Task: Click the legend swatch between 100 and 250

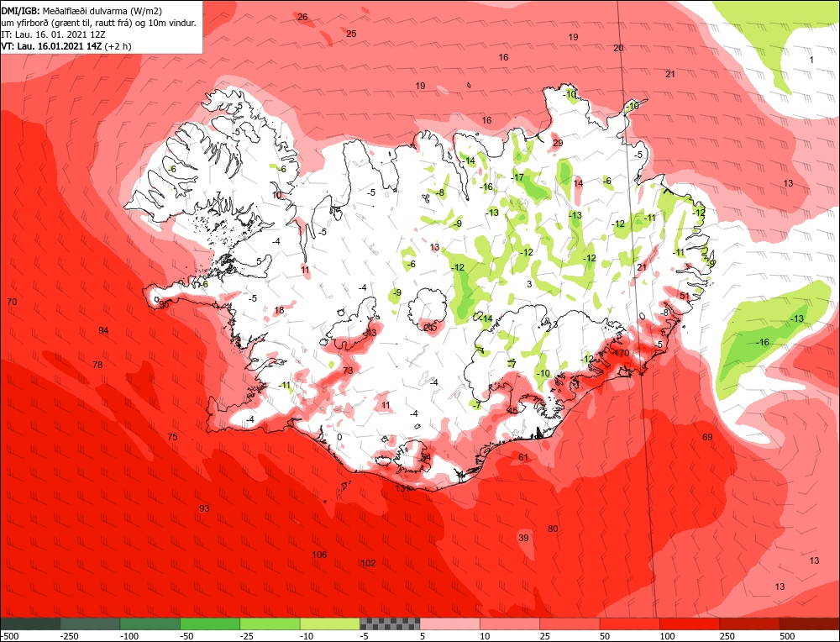Action: (690, 624)
